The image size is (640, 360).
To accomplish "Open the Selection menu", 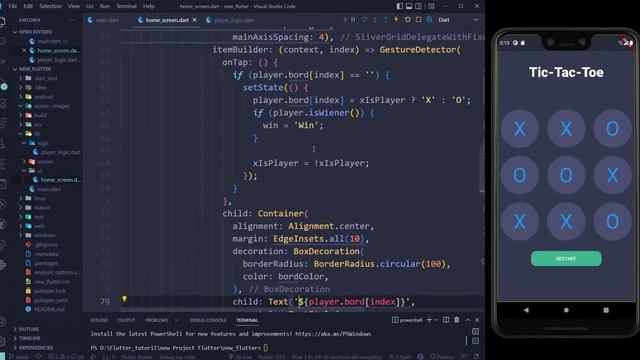I will (50, 6).
